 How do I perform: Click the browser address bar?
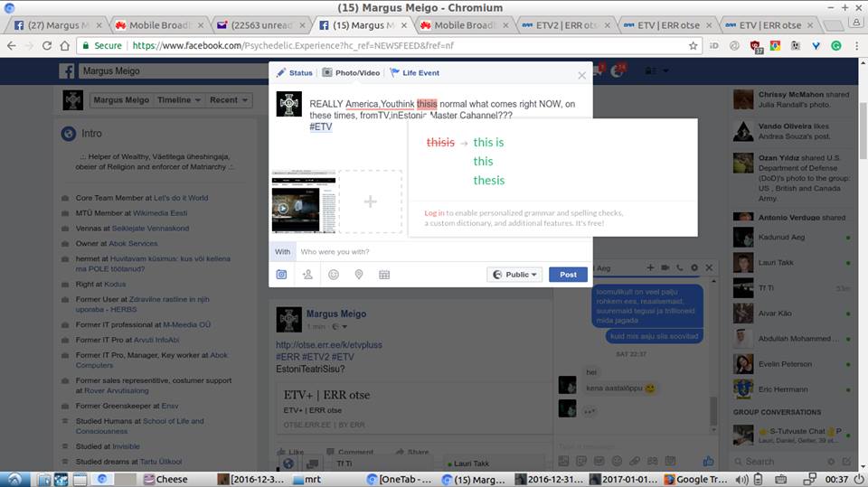pyautogui.click(x=389, y=46)
